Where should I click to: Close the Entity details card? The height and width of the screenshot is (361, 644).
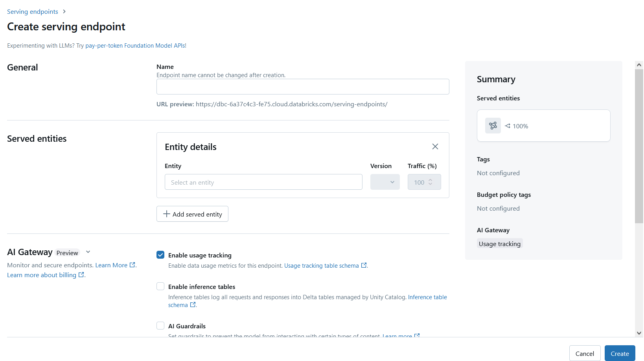point(435,146)
